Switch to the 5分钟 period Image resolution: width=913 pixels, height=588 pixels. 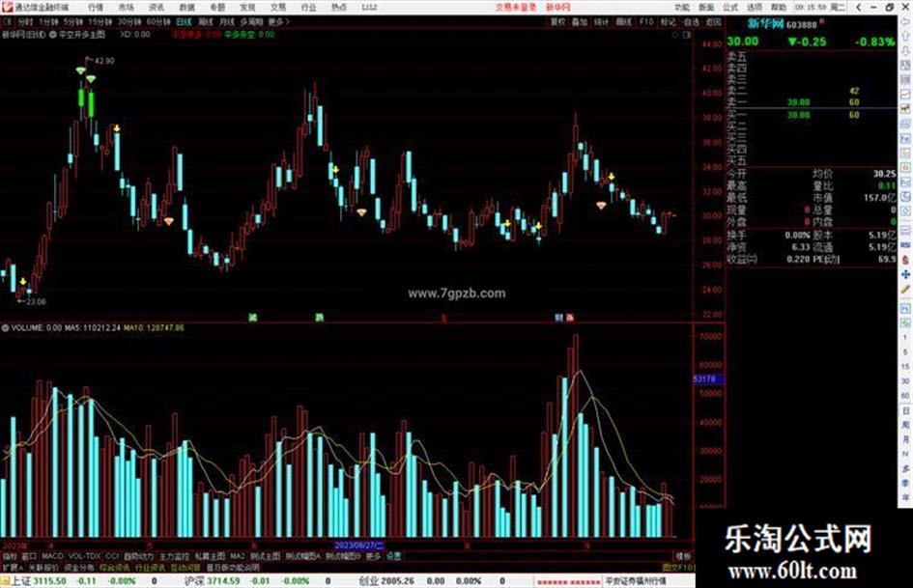[x=72, y=21]
